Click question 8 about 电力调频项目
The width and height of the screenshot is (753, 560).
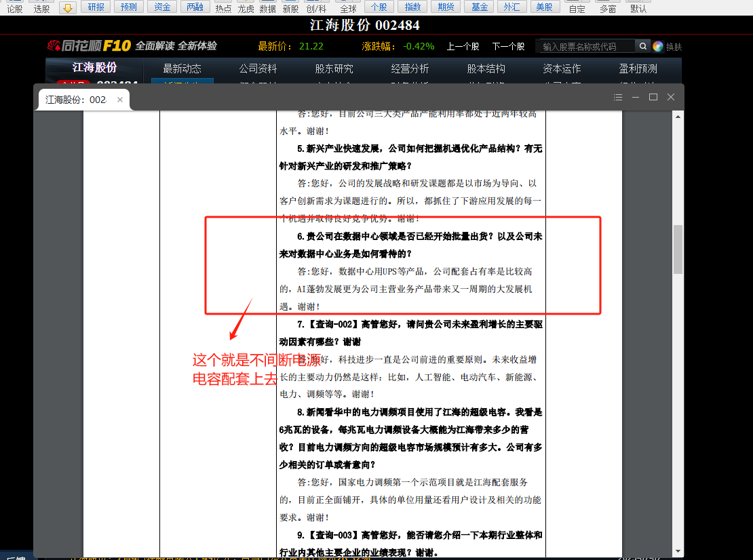[410, 438]
